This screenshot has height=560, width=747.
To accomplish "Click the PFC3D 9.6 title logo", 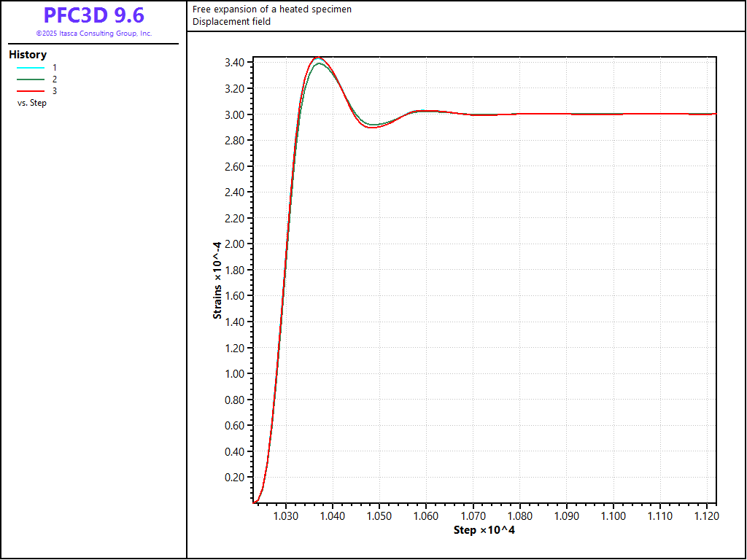I will tap(93, 15).
